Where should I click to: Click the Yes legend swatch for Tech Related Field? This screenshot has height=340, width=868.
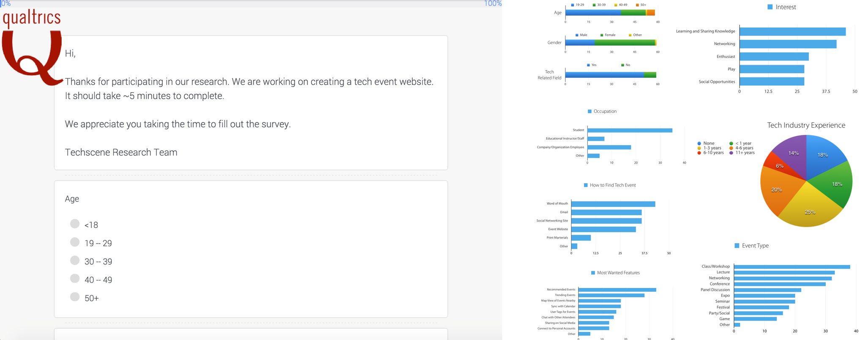click(588, 65)
